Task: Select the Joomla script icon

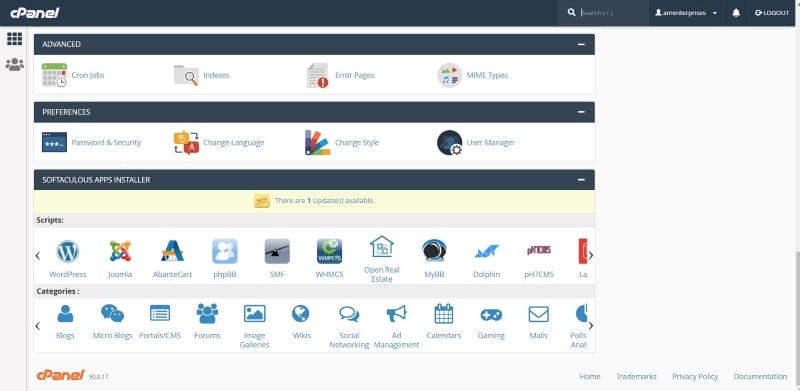Action: coord(120,251)
